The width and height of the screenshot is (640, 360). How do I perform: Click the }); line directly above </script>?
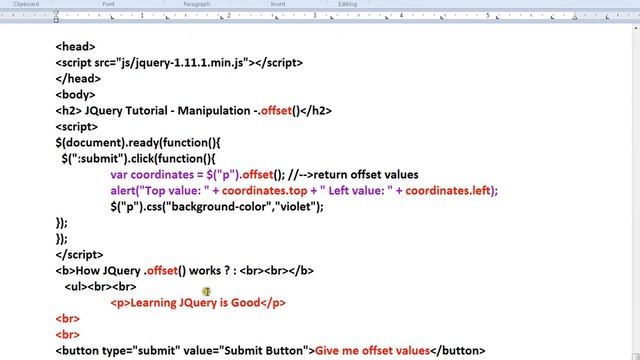(x=62, y=239)
